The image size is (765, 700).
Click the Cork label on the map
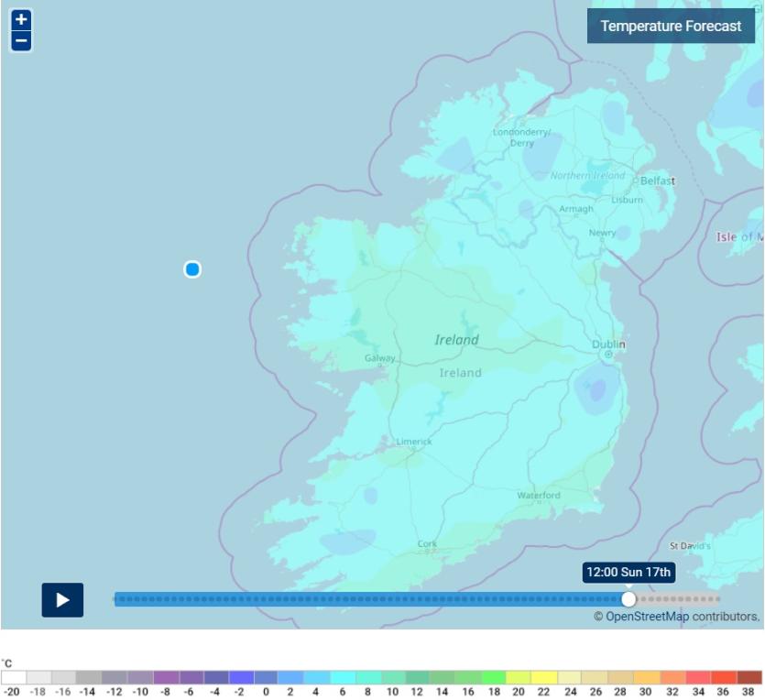point(427,543)
